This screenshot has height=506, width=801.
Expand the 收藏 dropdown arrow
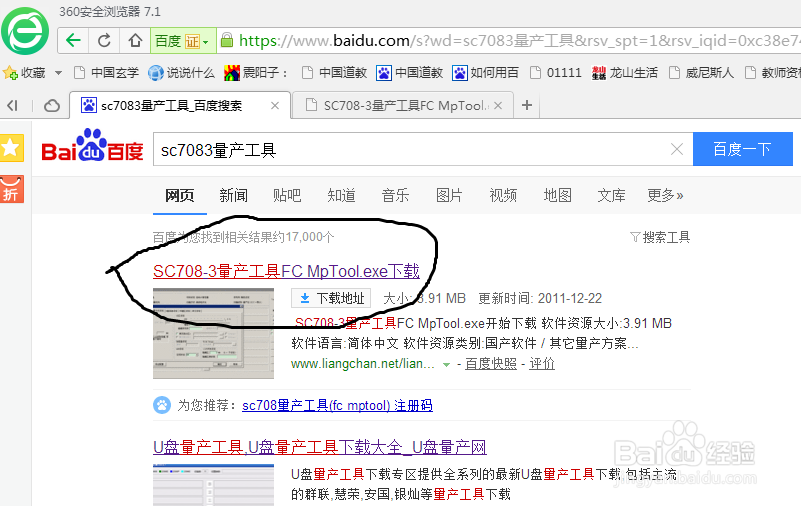(x=58, y=73)
